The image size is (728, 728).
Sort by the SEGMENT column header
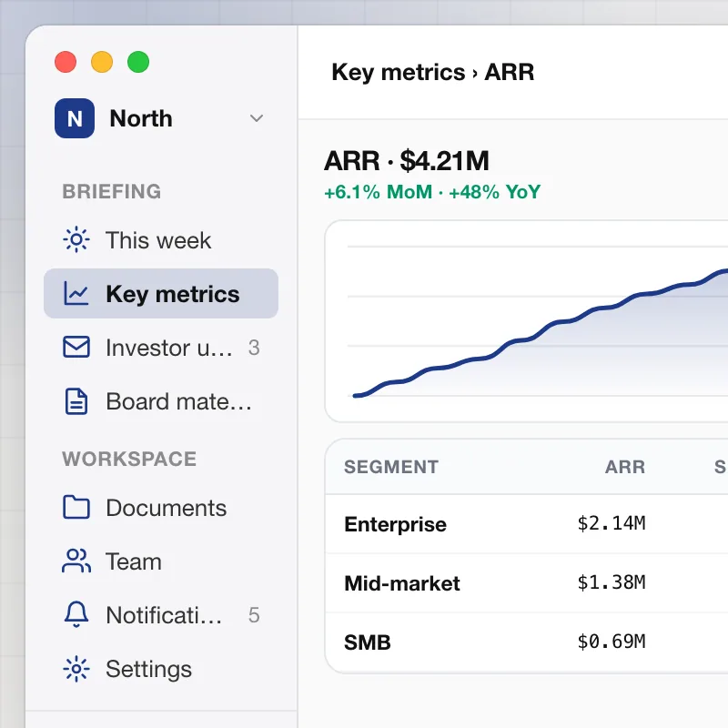(x=391, y=467)
